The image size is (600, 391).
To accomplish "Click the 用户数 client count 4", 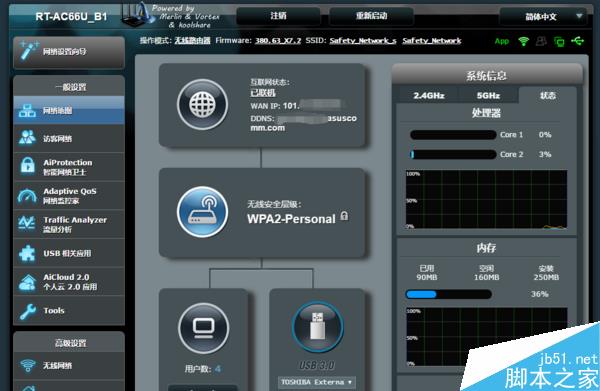I will coord(218,369).
